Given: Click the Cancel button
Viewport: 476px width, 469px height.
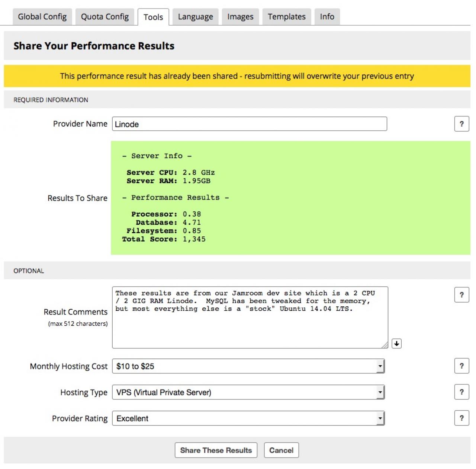Looking at the screenshot, I should point(281,450).
